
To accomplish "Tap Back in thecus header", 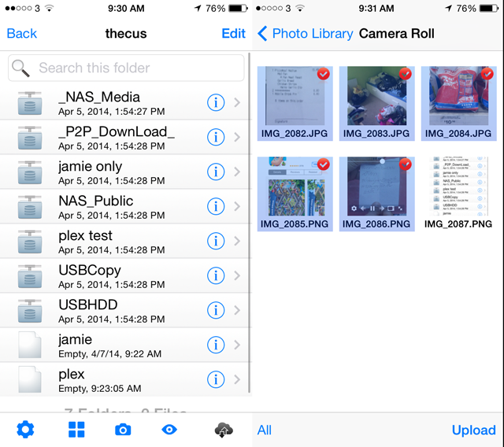I will (x=22, y=34).
